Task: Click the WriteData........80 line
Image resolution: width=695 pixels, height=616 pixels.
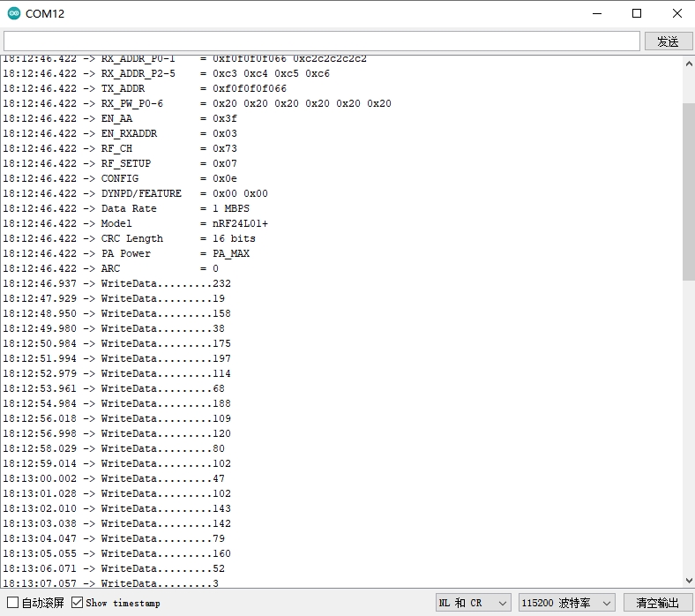Action: 114,449
